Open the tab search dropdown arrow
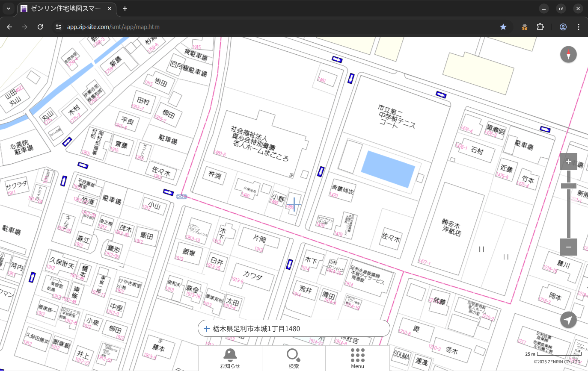The height and width of the screenshot is (371, 588). tap(8, 9)
